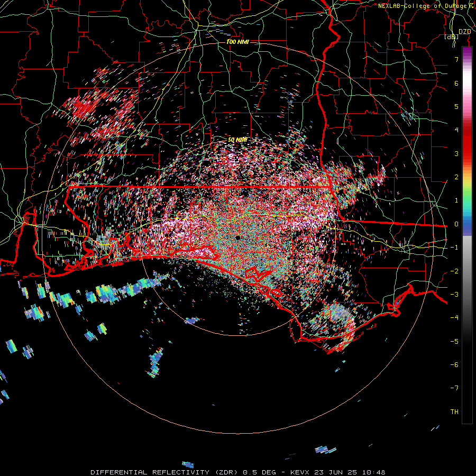Select the -2 dB scale label

tap(454, 271)
